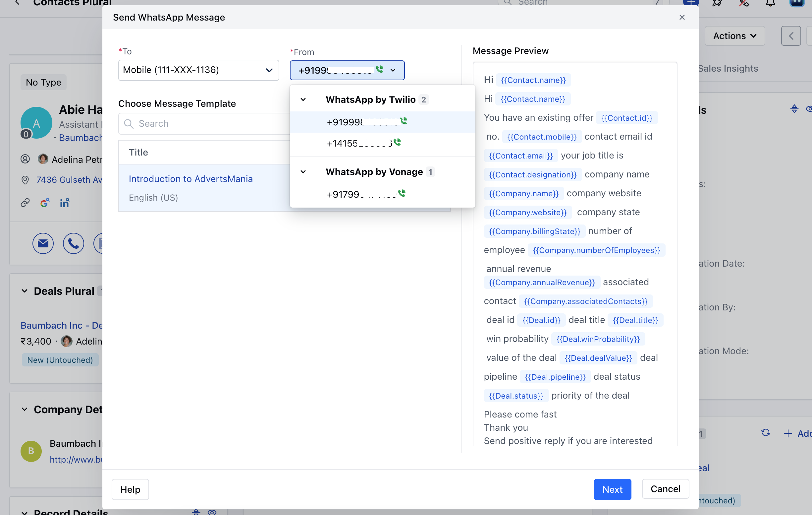This screenshot has height=515, width=812.
Task: Open the From number dropdown
Action: [x=347, y=70]
